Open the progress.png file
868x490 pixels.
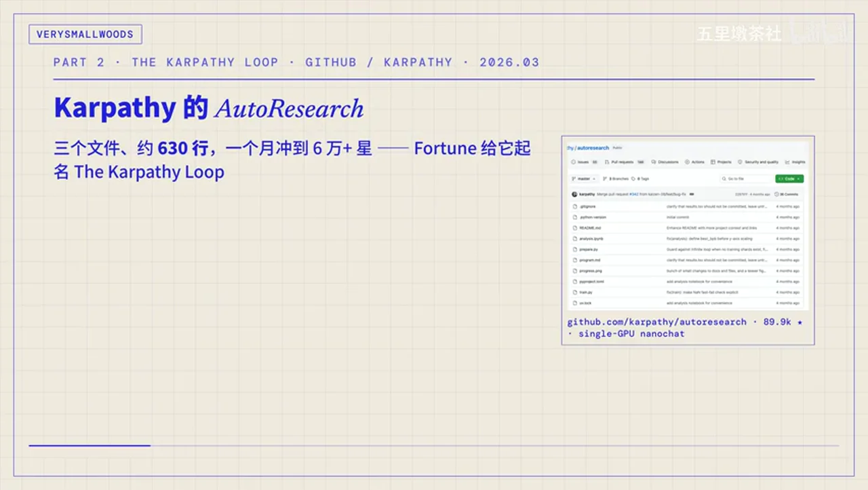(591, 271)
